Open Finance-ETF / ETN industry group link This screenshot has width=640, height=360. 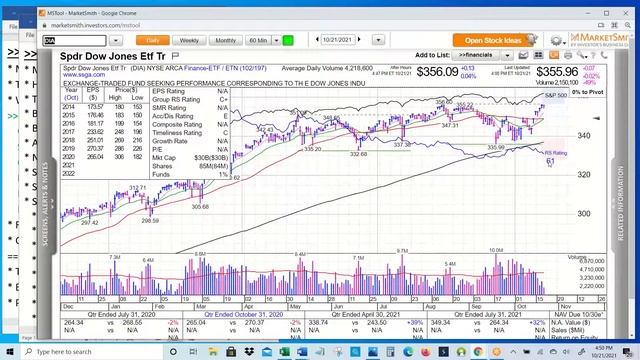(x=225, y=68)
